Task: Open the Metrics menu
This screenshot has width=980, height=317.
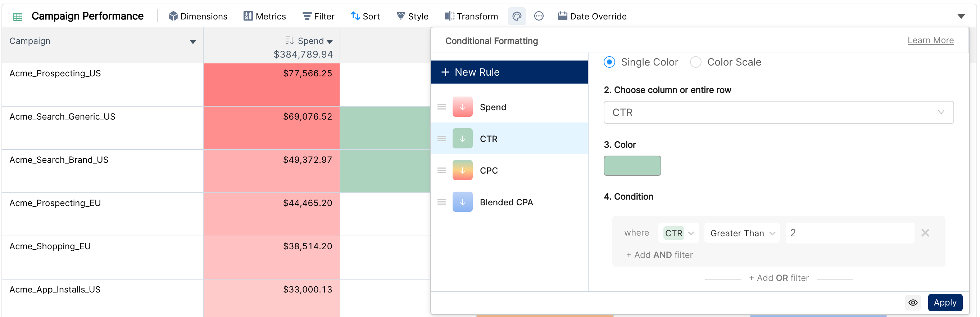Action: [264, 16]
